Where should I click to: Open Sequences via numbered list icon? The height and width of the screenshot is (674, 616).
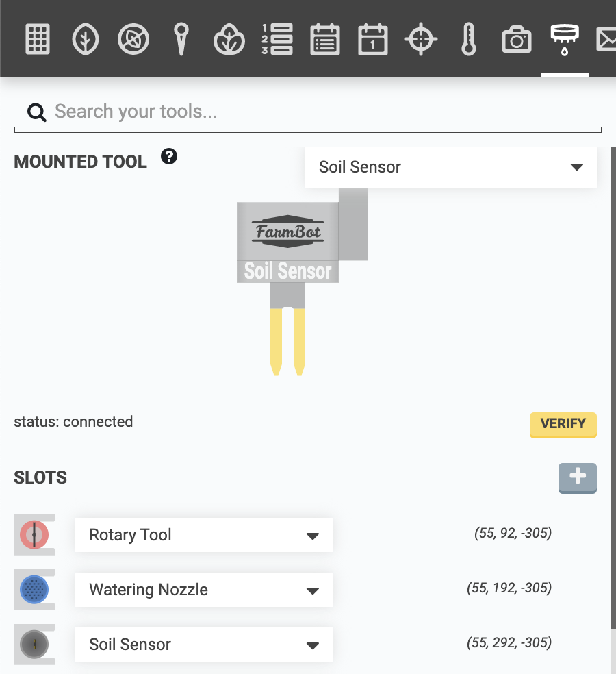pyautogui.click(x=277, y=39)
